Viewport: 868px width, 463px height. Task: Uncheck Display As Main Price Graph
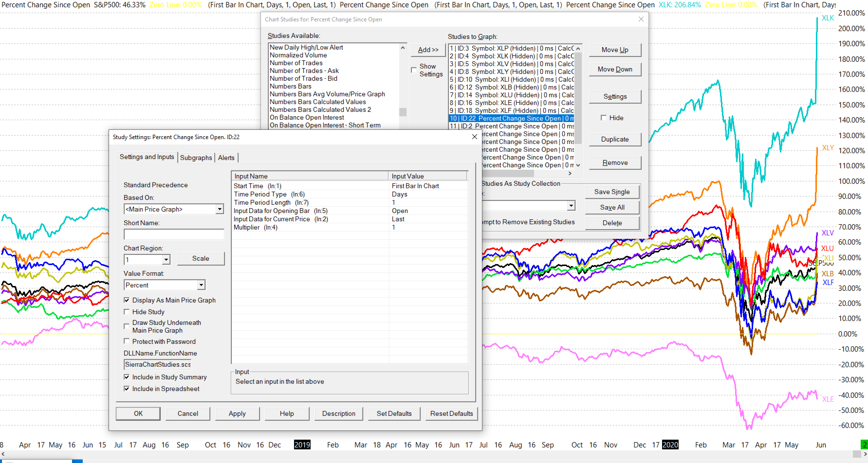click(127, 300)
